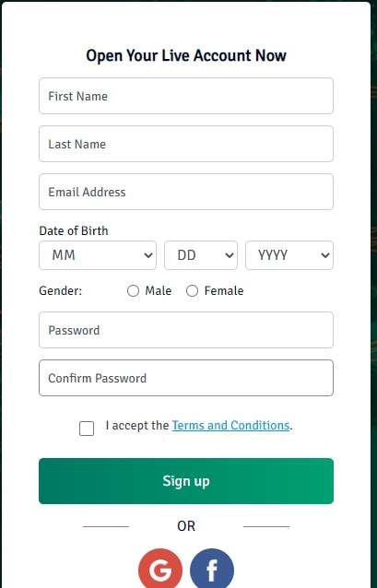Click the Open Your Live Account Now heading
The width and height of the screenshot is (377, 588).
click(x=186, y=56)
